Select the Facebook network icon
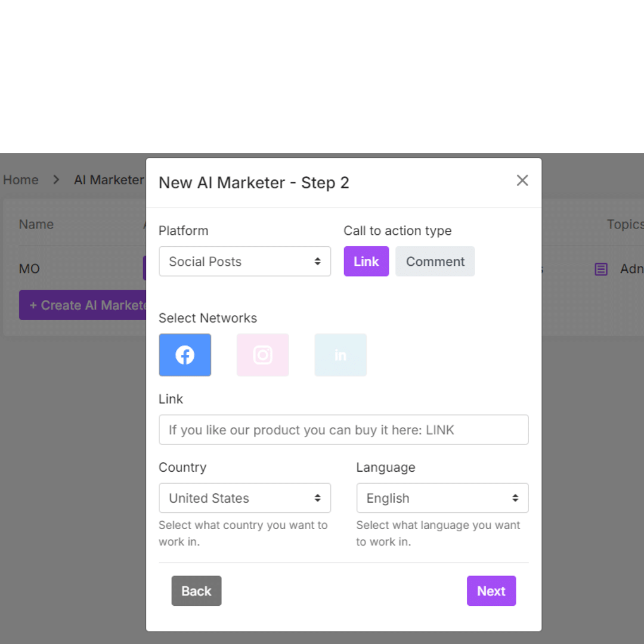Image resolution: width=644 pixels, height=644 pixels. [185, 355]
